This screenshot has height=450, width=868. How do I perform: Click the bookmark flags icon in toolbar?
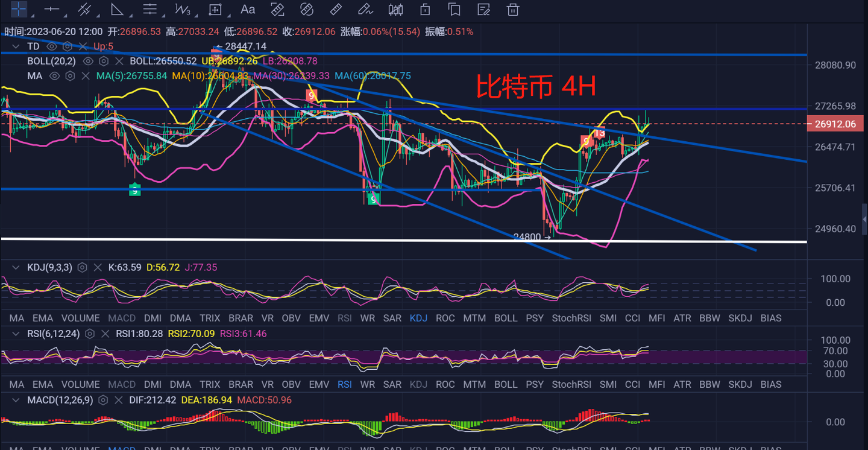coord(454,9)
